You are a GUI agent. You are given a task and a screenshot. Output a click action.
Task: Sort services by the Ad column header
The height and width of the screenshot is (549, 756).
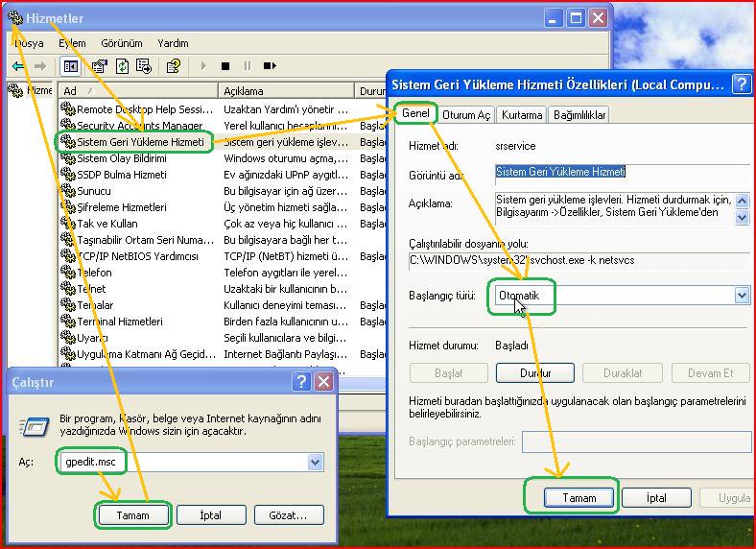tap(138, 90)
